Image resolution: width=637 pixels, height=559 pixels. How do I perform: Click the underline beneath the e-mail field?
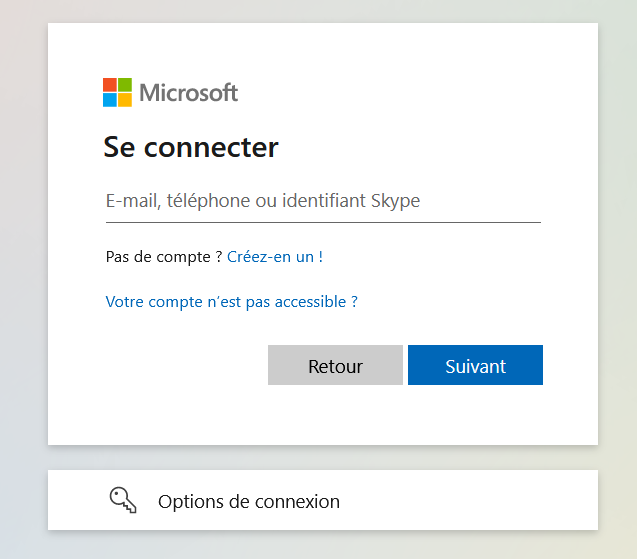322,222
